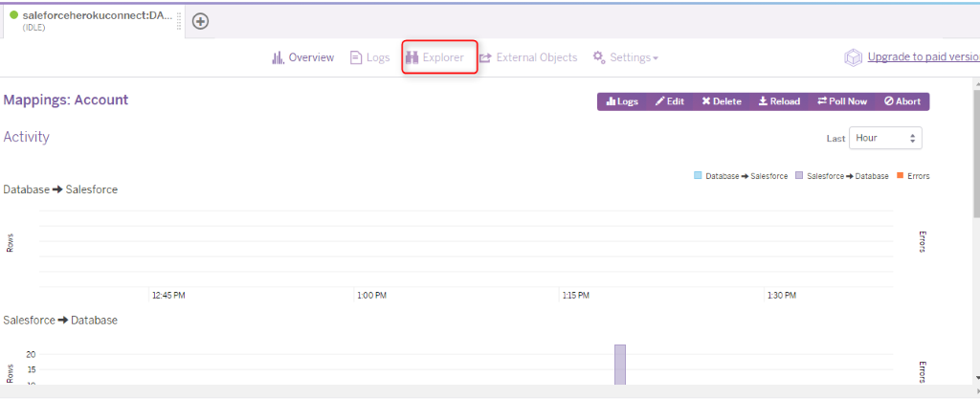
Task: Click the Abort button
Action: (902, 101)
